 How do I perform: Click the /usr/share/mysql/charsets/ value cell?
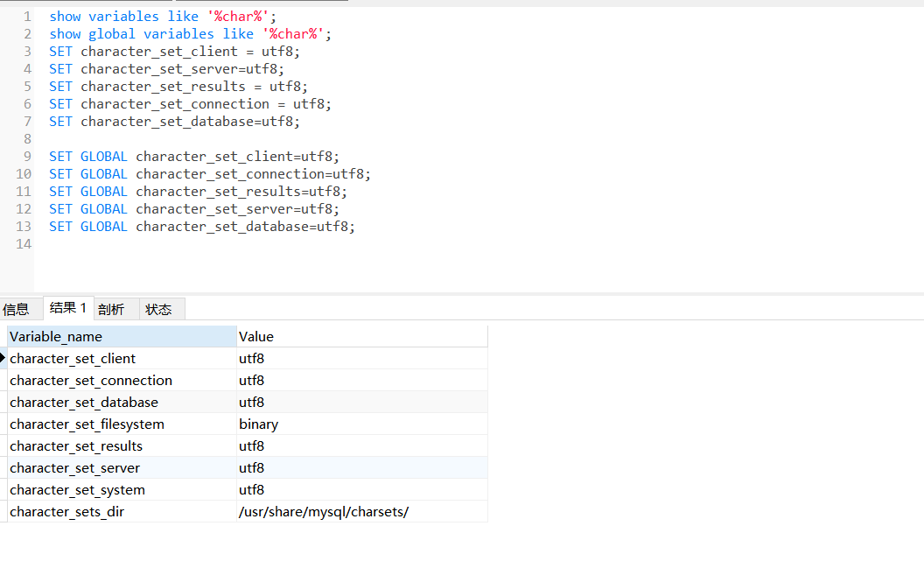coord(323,511)
